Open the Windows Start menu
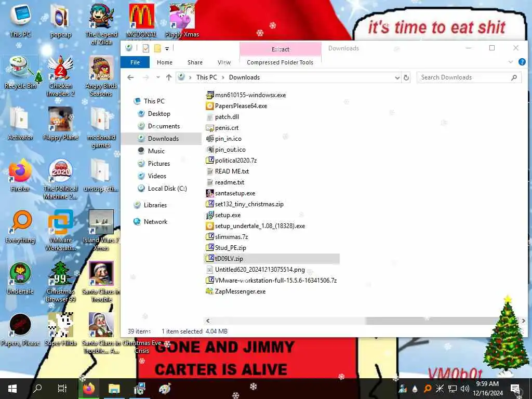The height and width of the screenshot is (399, 532). pyautogui.click(x=12, y=389)
